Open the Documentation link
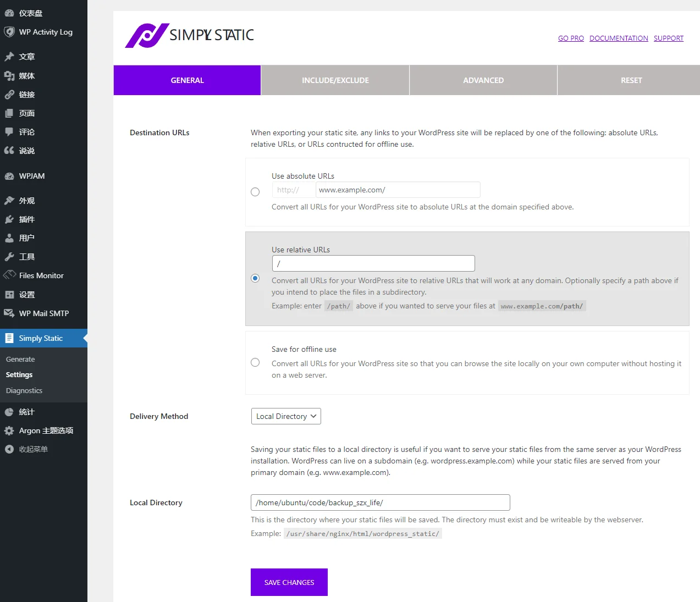700x602 pixels. click(x=619, y=38)
